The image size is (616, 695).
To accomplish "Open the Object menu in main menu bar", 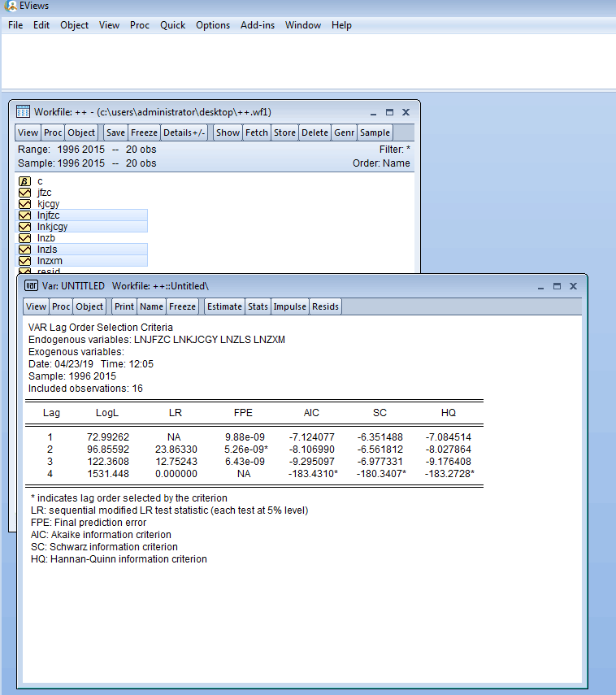I will coord(75,25).
